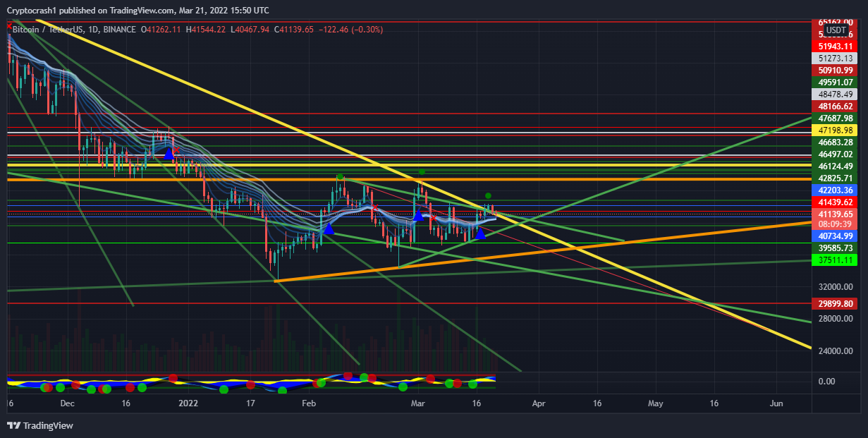
Task: Click the open value O41262.11
Action: tap(161, 30)
